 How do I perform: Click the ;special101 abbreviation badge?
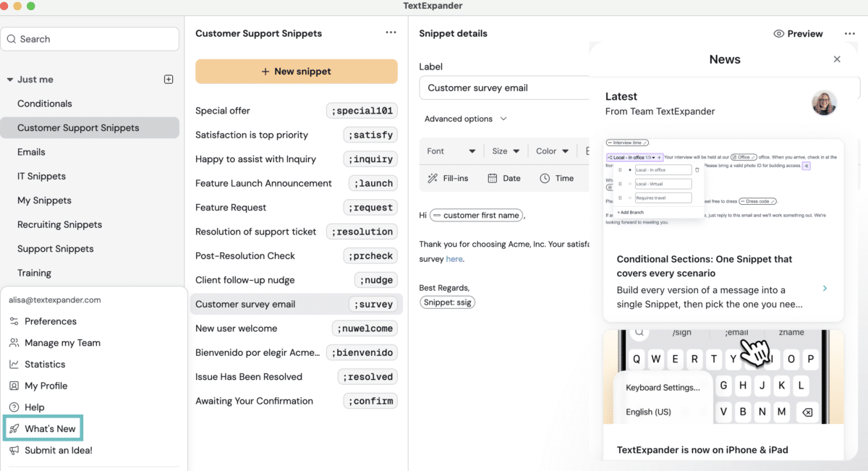tap(362, 111)
